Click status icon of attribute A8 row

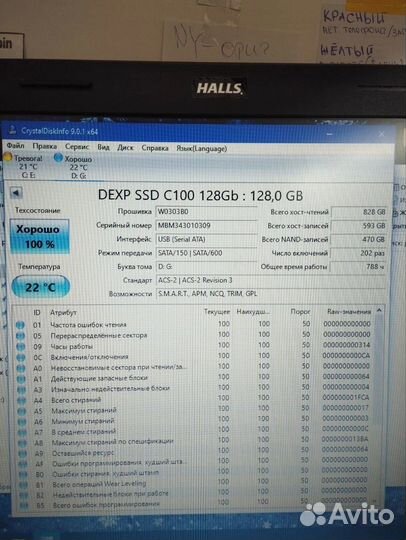(22, 443)
